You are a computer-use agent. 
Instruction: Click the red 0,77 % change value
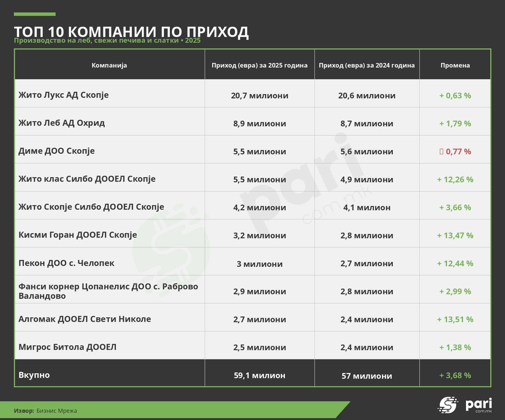click(x=455, y=151)
